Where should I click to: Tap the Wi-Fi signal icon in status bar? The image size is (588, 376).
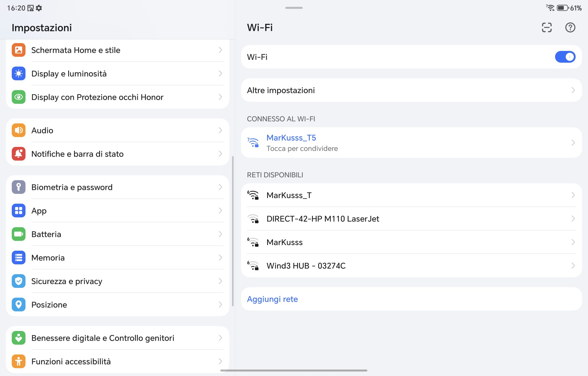click(550, 8)
